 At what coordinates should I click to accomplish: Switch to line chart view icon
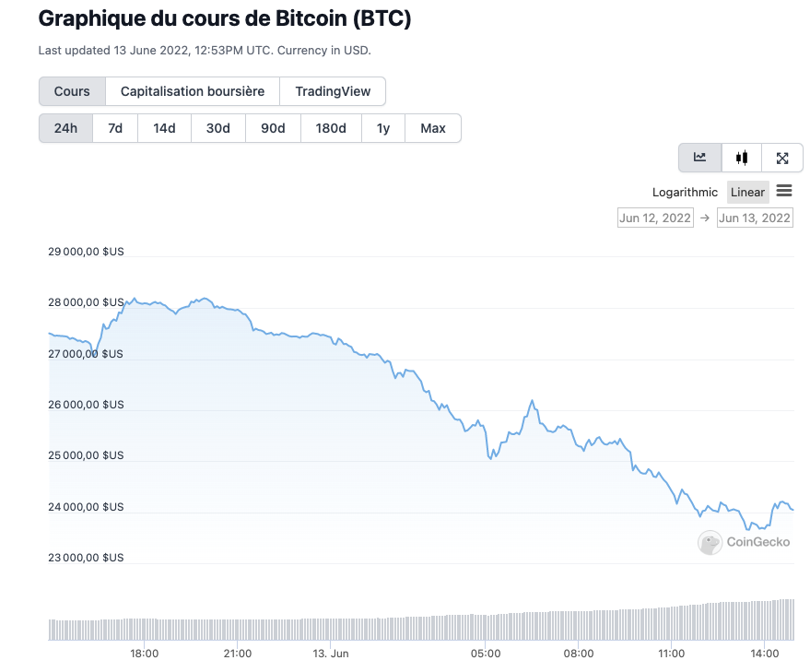700,158
